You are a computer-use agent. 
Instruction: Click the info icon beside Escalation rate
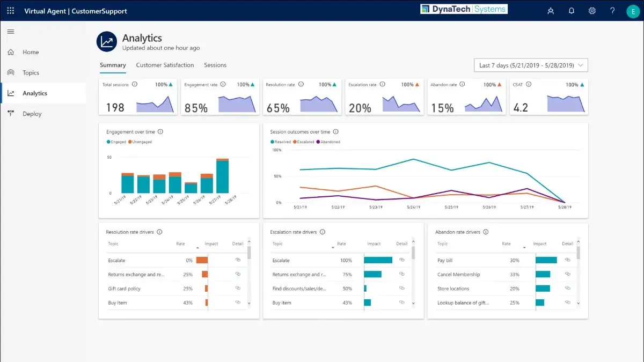(382, 84)
